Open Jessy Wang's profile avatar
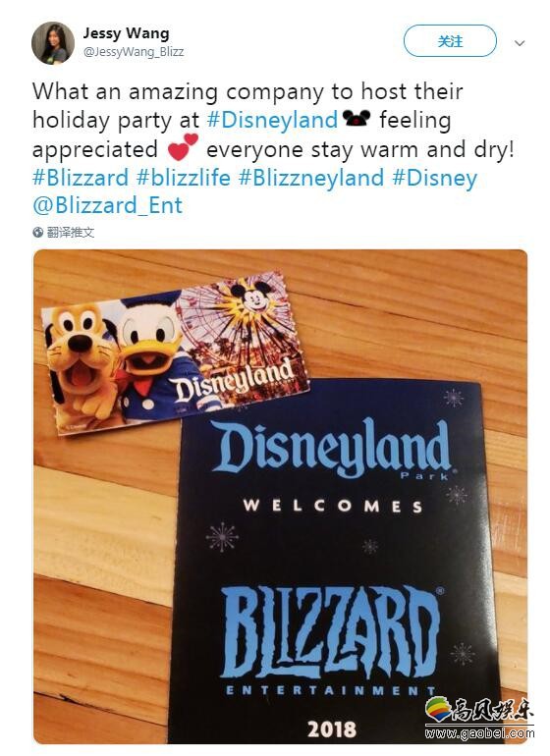 (53, 43)
